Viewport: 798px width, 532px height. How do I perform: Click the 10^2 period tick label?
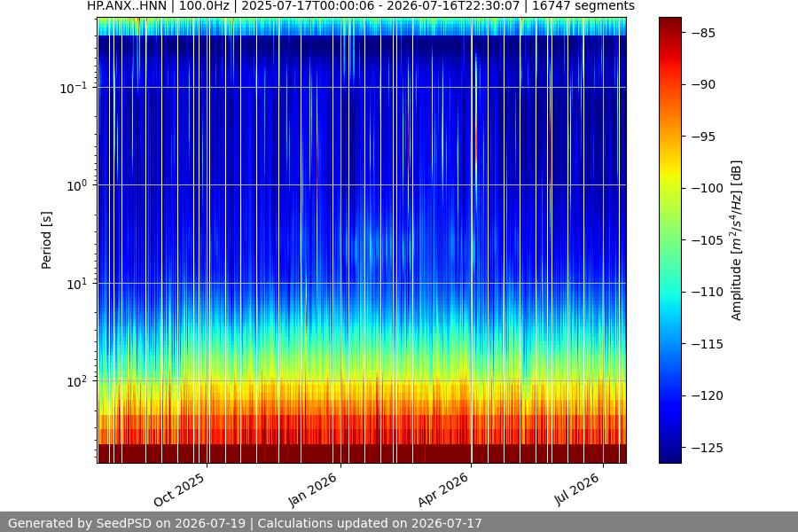click(77, 381)
